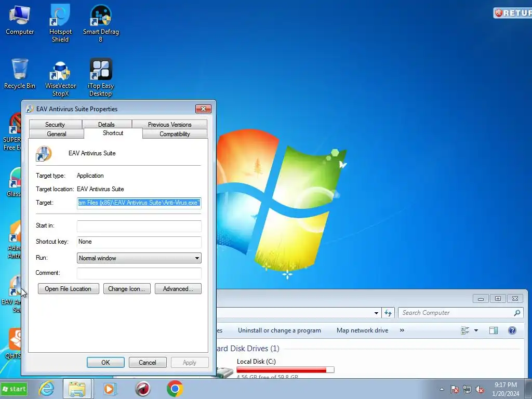Select the Shortcut tab
Viewport: 532px width, 399px height.
coord(113,133)
